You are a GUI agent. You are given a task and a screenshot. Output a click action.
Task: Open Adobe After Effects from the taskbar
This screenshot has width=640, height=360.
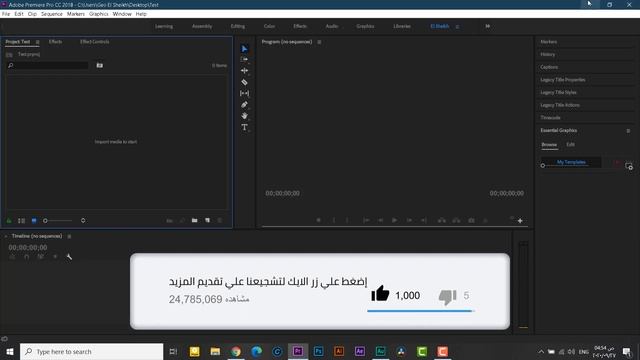[360, 351]
